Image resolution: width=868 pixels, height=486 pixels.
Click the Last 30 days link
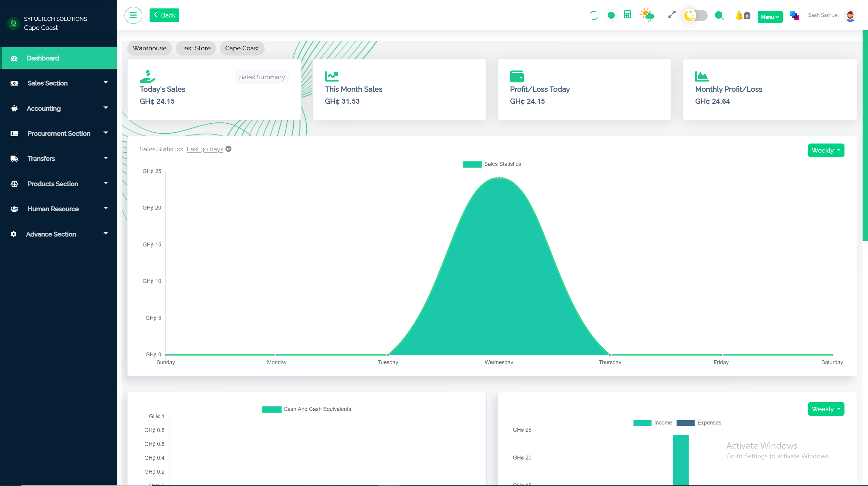coord(205,149)
